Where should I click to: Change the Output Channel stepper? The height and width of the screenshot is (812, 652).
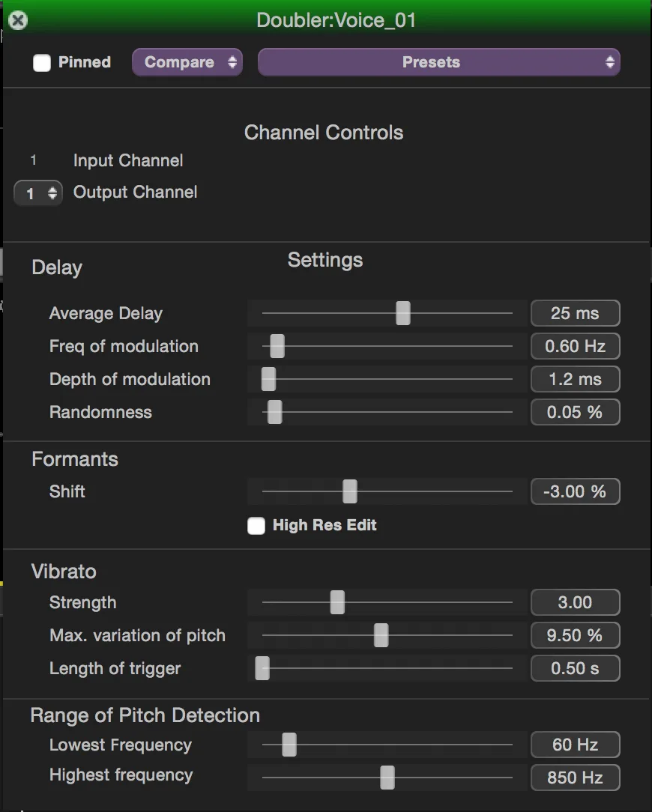coord(38,193)
